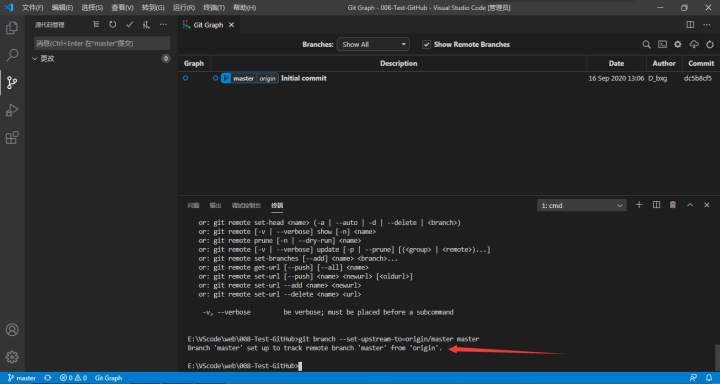720x384 pixels.
Task: Click the Description column header
Action: coord(399,63)
